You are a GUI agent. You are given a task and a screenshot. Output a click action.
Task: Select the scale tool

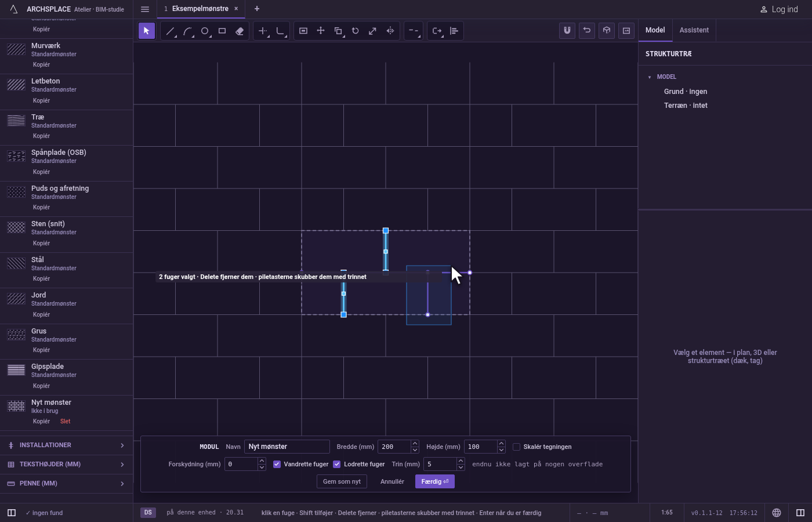(x=373, y=31)
